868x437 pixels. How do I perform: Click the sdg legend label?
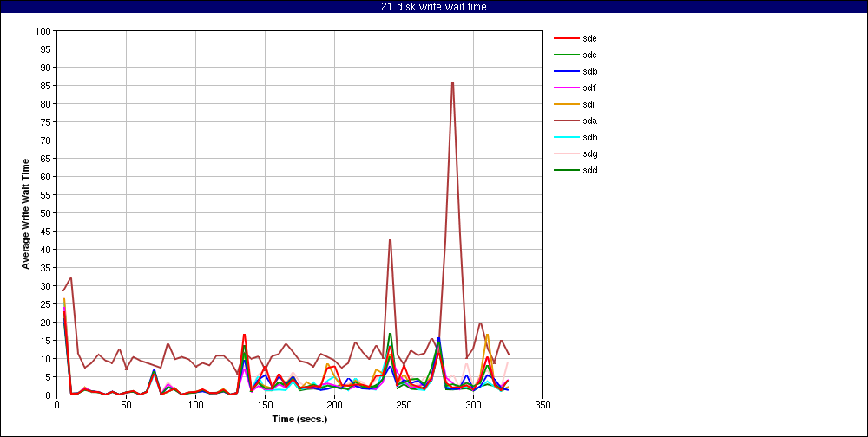(x=589, y=153)
